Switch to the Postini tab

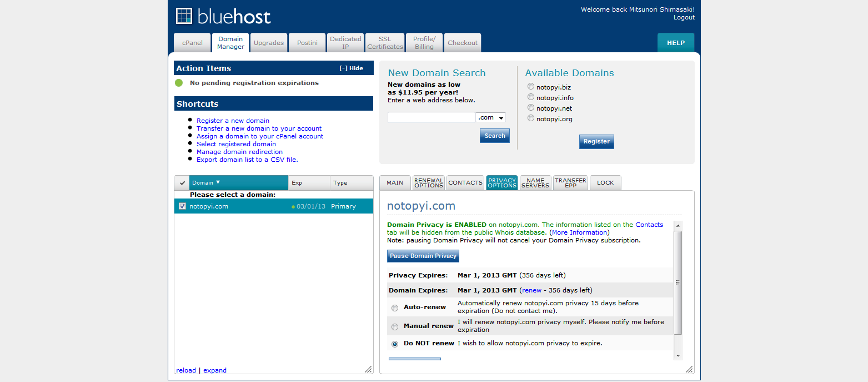point(307,43)
